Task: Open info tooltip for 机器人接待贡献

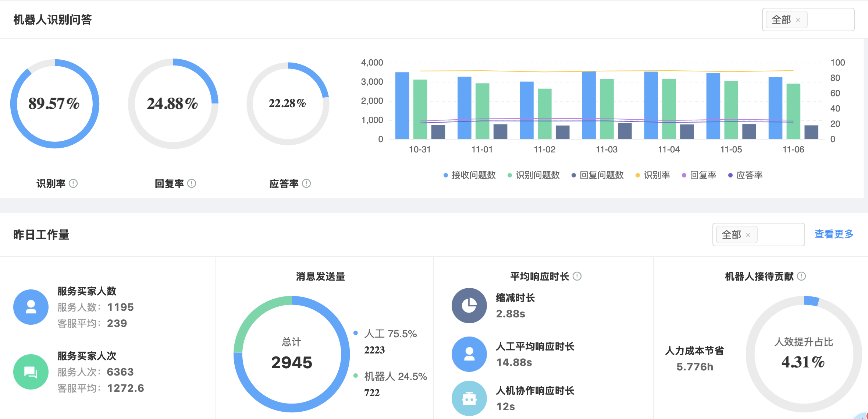Action: click(801, 276)
